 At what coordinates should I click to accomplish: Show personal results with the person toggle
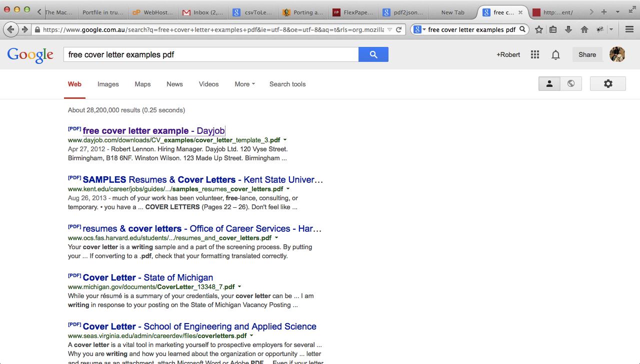[x=549, y=84]
